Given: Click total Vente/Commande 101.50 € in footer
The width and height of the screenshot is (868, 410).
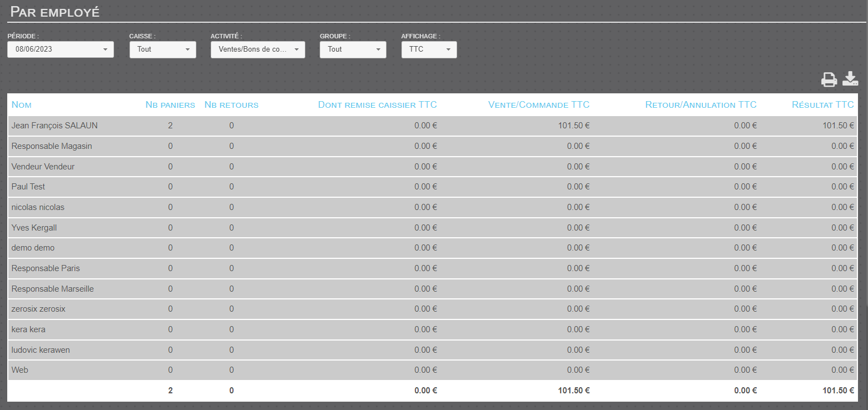Looking at the screenshot, I should click(574, 391).
